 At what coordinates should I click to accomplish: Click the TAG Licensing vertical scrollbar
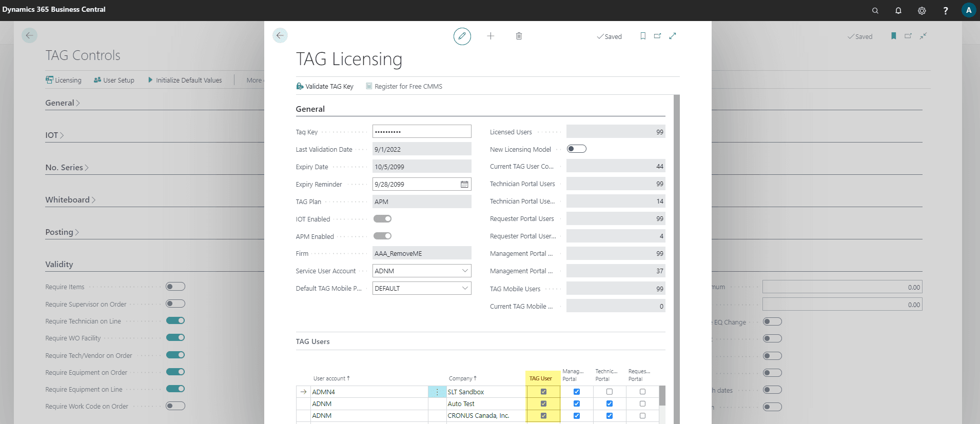[677, 259]
